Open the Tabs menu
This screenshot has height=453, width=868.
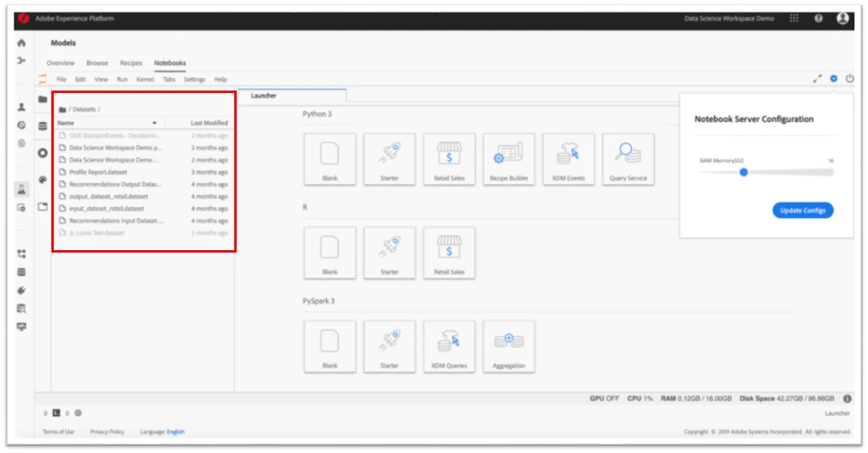(168, 79)
